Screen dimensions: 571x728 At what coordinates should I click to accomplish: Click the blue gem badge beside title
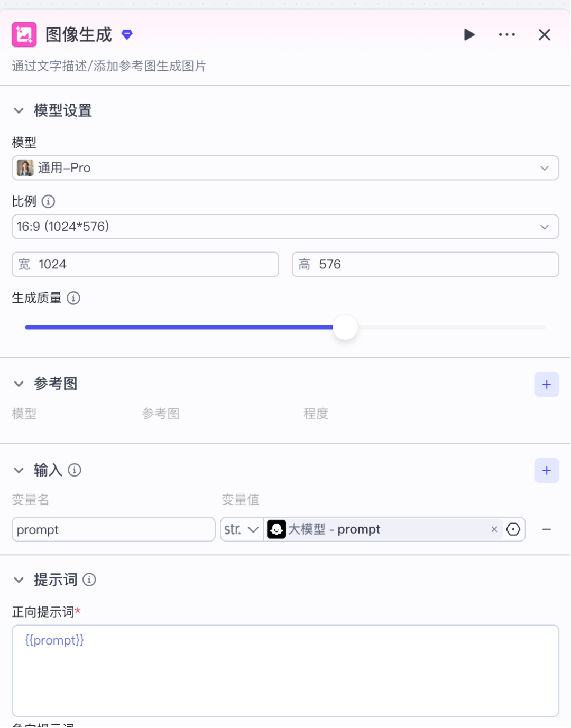point(127,35)
